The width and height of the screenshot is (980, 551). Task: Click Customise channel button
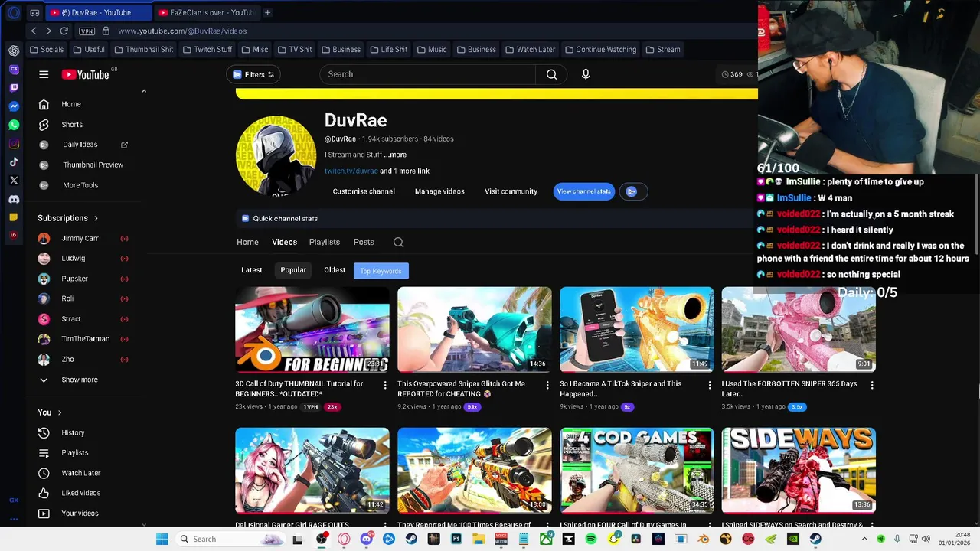point(364,191)
